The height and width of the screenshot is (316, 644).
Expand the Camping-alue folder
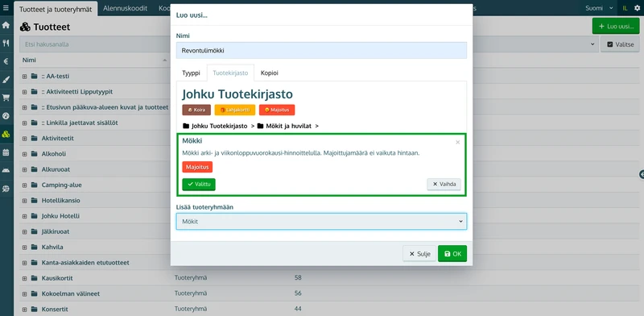pos(24,185)
